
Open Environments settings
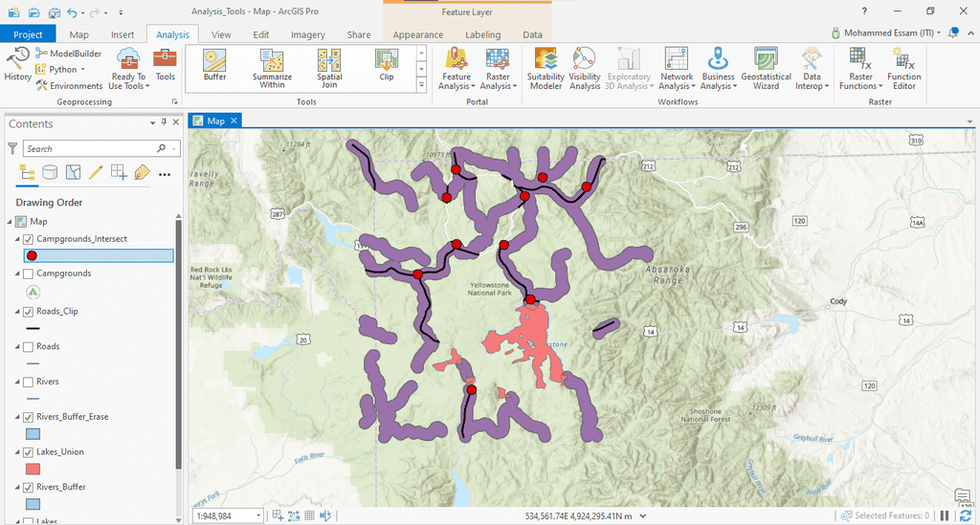tap(69, 85)
